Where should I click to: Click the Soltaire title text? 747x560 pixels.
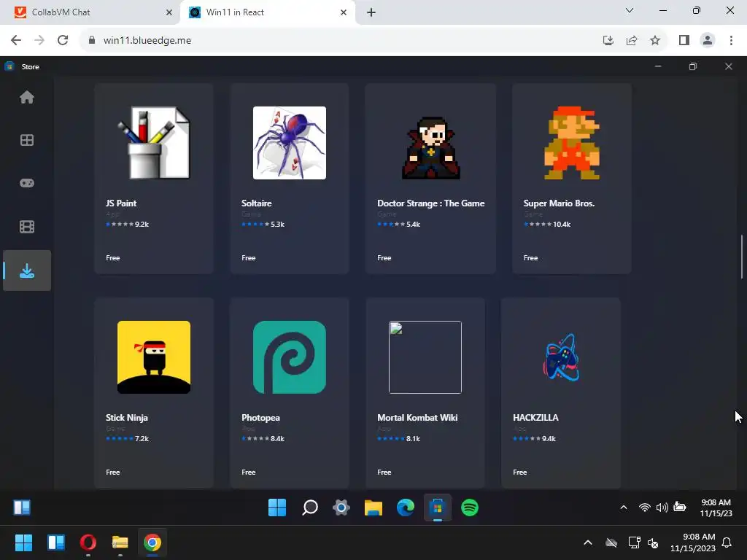[x=257, y=203]
